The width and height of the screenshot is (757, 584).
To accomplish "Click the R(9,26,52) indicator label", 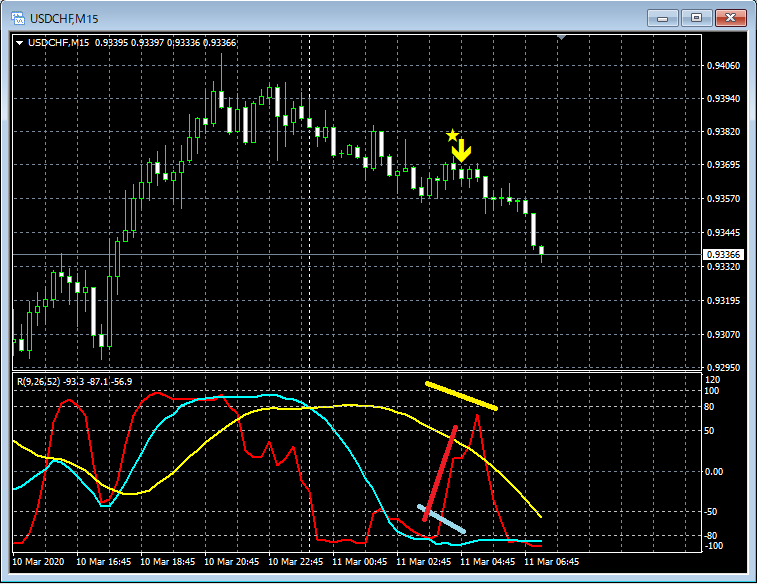I will pyautogui.click(x=74, y=382).
